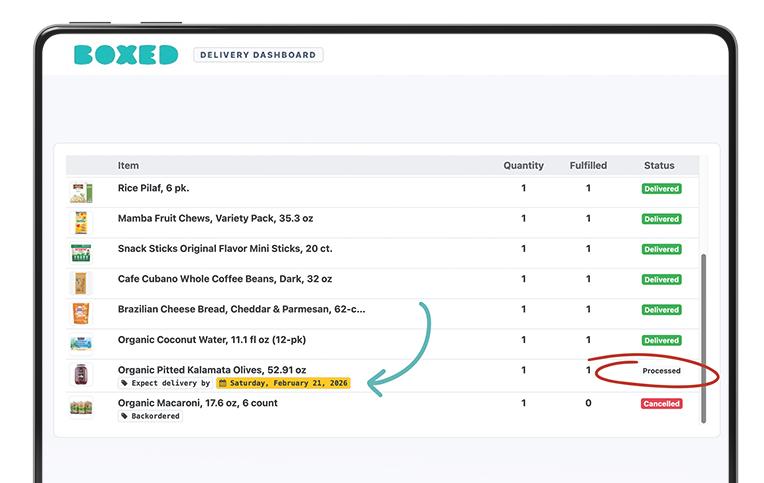Click the tag icon beside Expect delivery by
Image resolution: width=764 pixels, height=483 pixels.
(124, 383)
